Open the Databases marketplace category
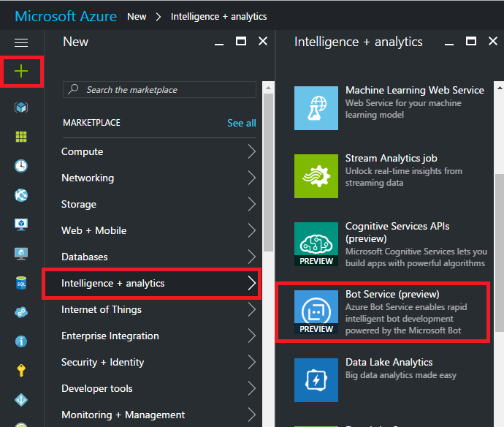The width and height of the screenshot is (504, 427). click(159, 257)
